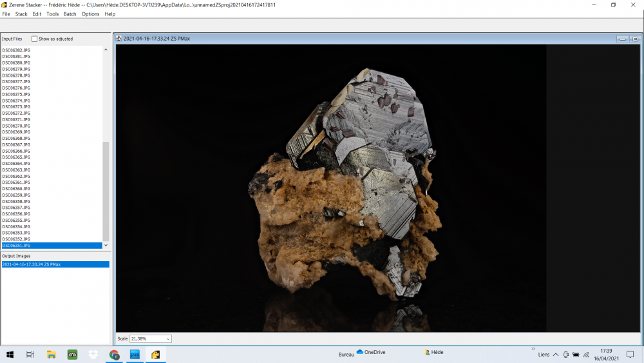Open Chrome from the taskbar
The image size is (644, 363).
click(114, 354)
